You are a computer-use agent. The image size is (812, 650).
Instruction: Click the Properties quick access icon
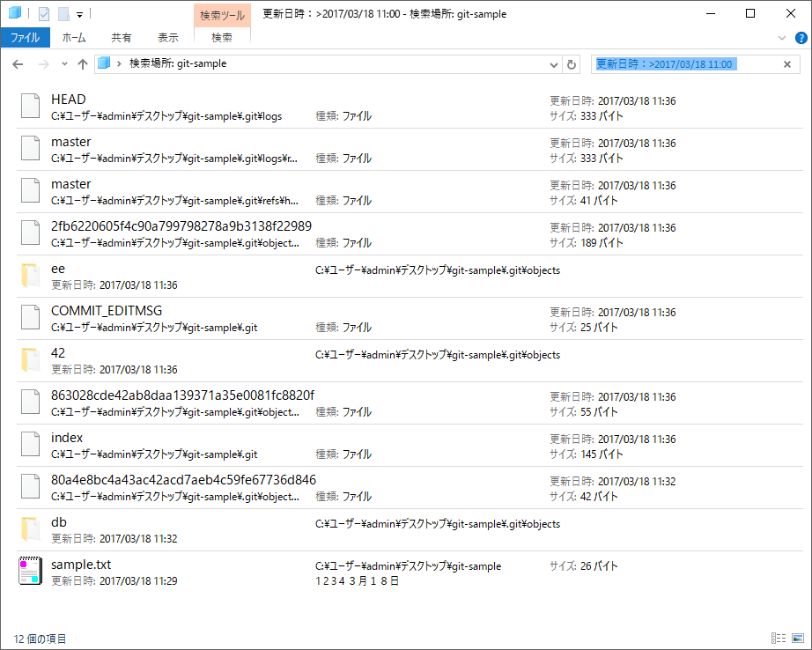point(44,14)
